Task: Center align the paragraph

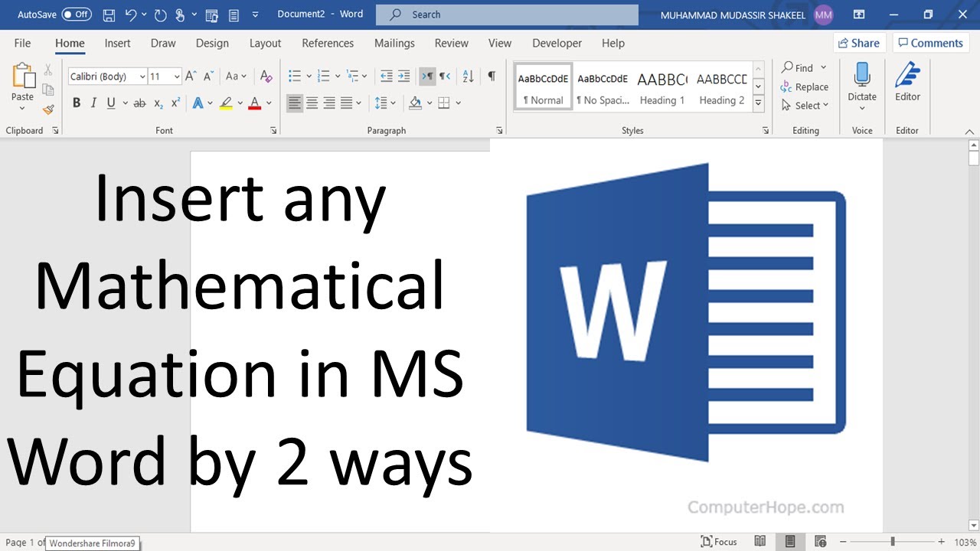Action: click(x=312, y=103)
